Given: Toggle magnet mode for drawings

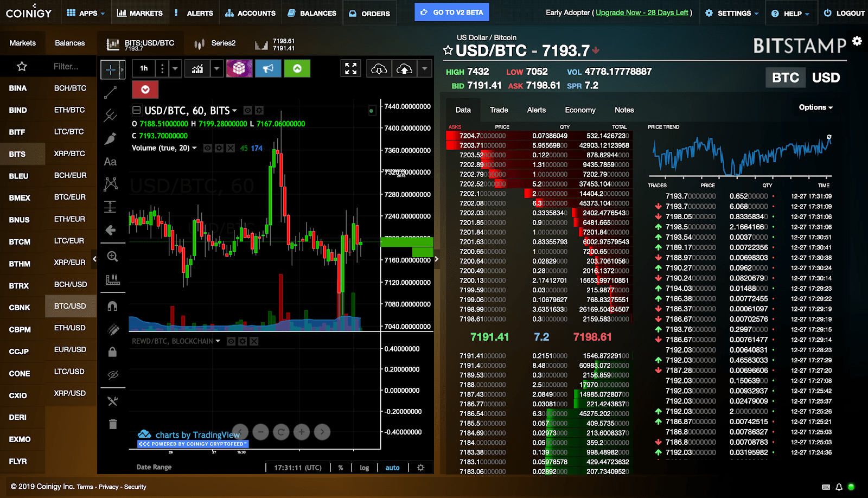Looking at the screenshot, I should (x=112, y=307).
